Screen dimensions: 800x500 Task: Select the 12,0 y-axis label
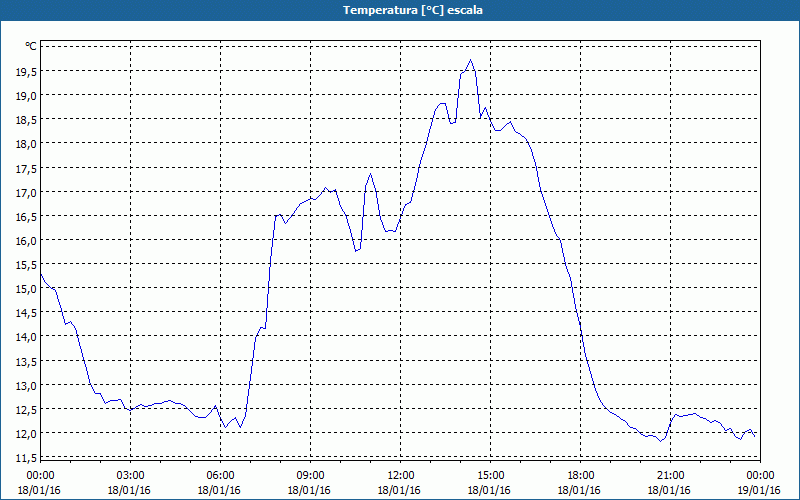(x=26, y=434)
